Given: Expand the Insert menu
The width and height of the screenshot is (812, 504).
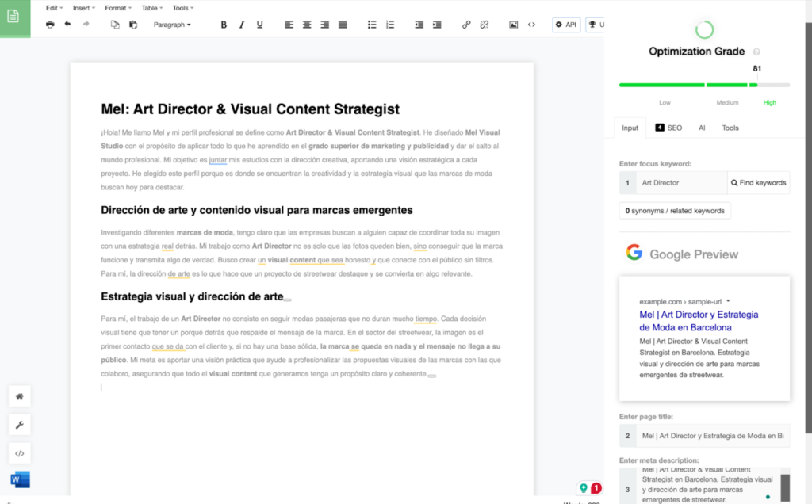Looking at the screenshot, I should coord(83,8).
